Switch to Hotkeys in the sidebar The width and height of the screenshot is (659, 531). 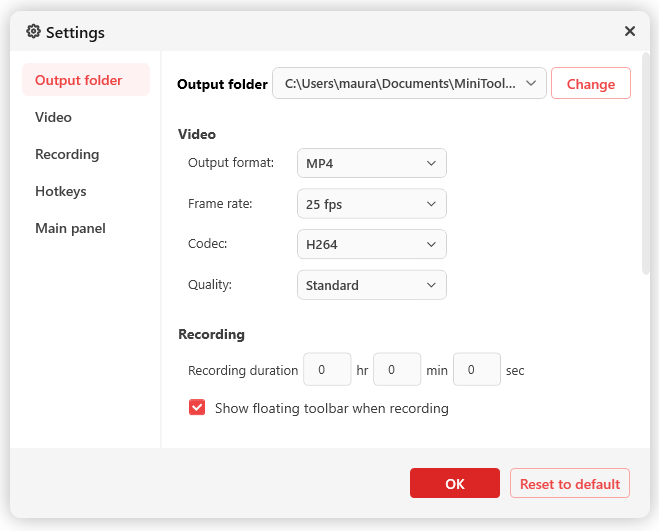click(61, 191)
